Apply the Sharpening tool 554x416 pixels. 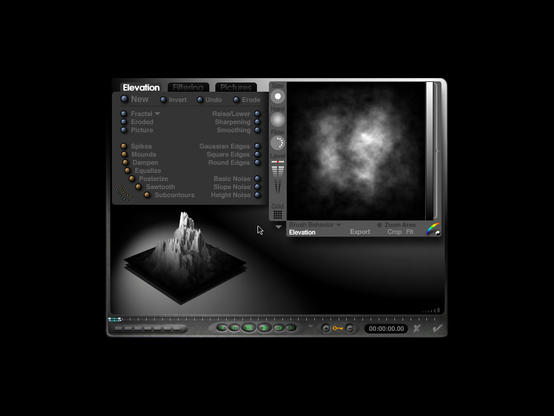tap(257, 122)
